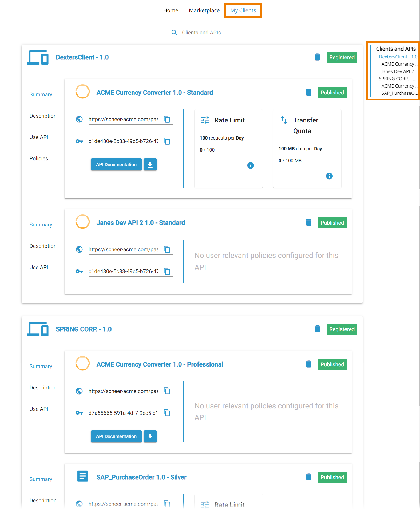Image resolution: width=420 pixels, height=509 pixels.
Task: Copy the API key in ACME Standard card
Action: click(x=167, y=141)
